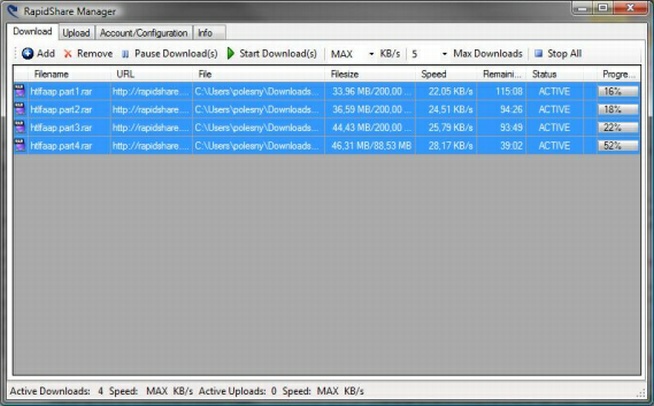Select the htlfaap.part3.rar filename
654x406 pixels.
[61, 127]
